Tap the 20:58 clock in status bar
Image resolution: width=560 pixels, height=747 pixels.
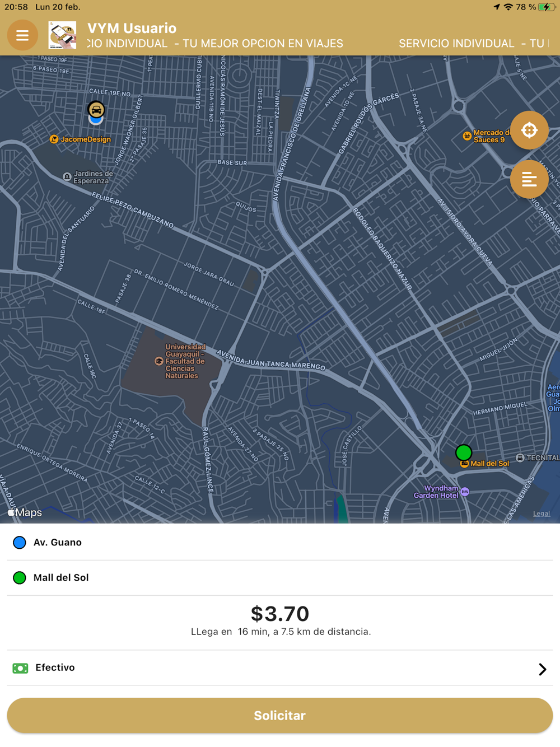pyautogui.click(x=16, y=7)
